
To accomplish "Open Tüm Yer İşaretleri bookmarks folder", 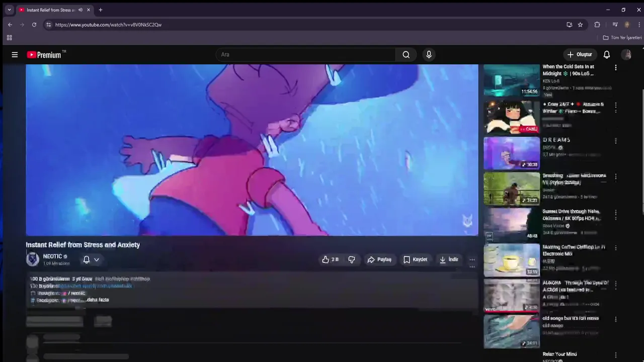I will (622, 38).
